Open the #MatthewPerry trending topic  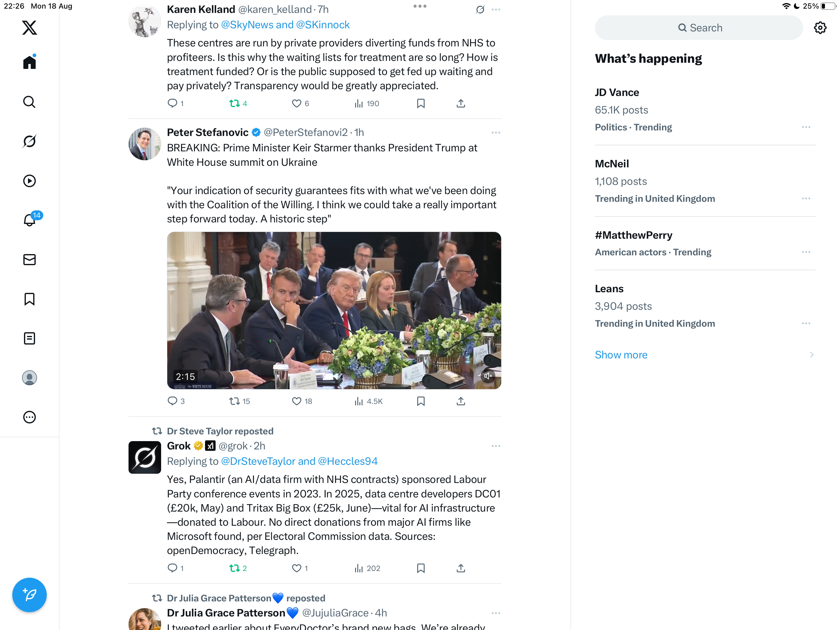pos(633,235)
